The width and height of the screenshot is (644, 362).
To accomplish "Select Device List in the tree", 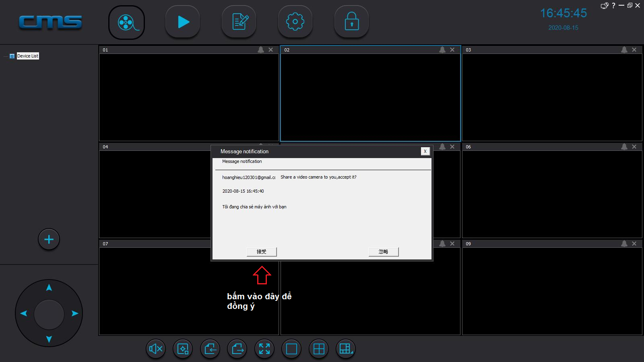I will (28, 56).
